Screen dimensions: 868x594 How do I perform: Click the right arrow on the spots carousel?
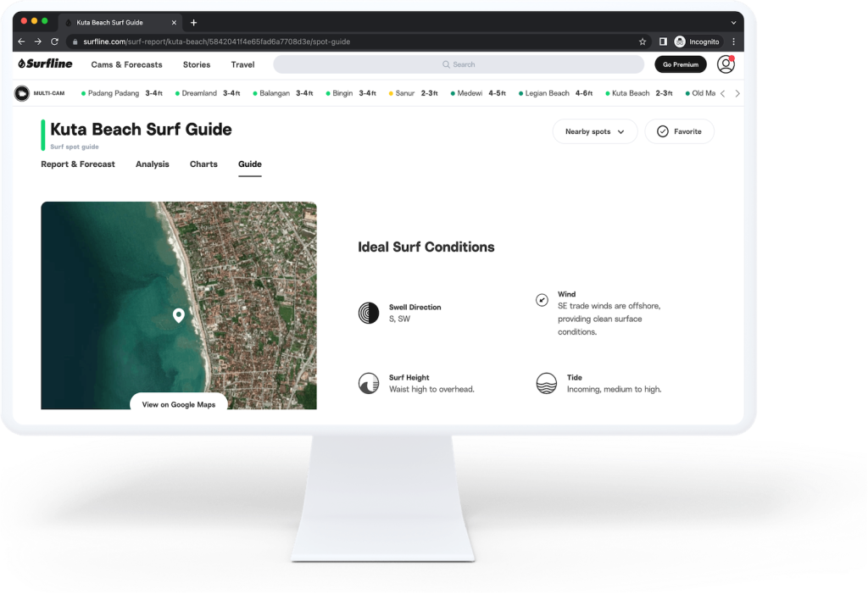[x=737, y=93]
